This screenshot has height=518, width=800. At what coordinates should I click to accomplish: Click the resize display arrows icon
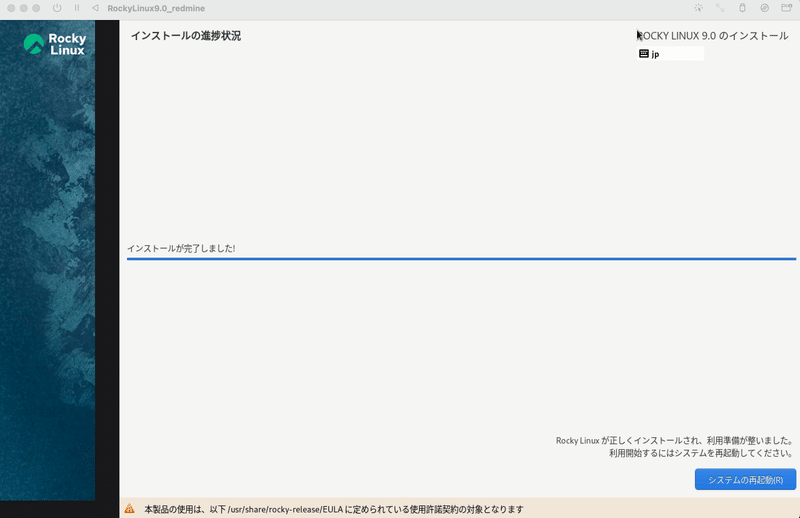[x=720, y=8]
